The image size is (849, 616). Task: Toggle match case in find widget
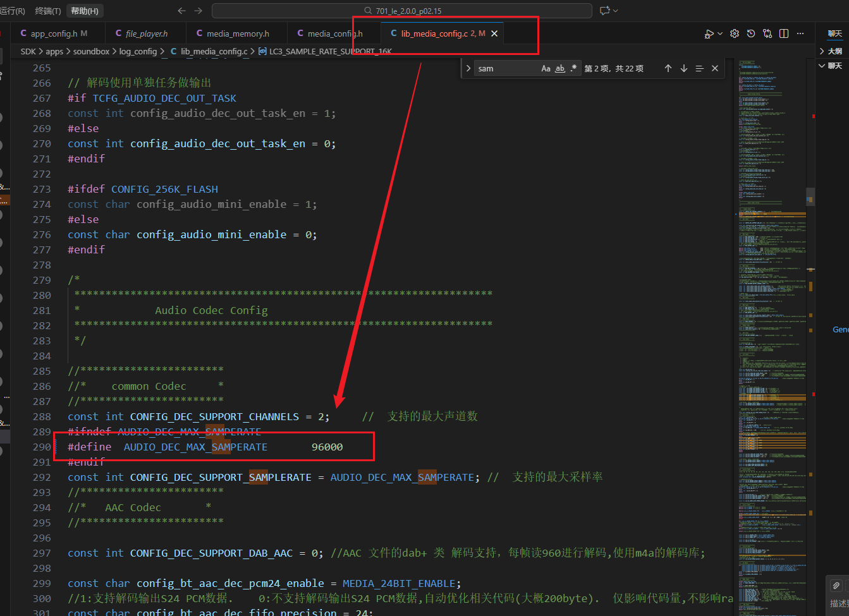546,68
